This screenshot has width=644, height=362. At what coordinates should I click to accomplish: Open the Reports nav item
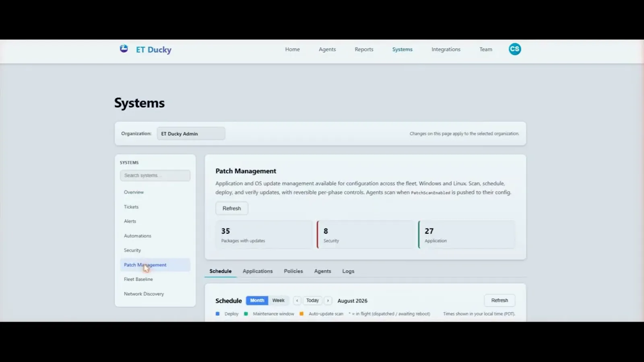point(364,49)
